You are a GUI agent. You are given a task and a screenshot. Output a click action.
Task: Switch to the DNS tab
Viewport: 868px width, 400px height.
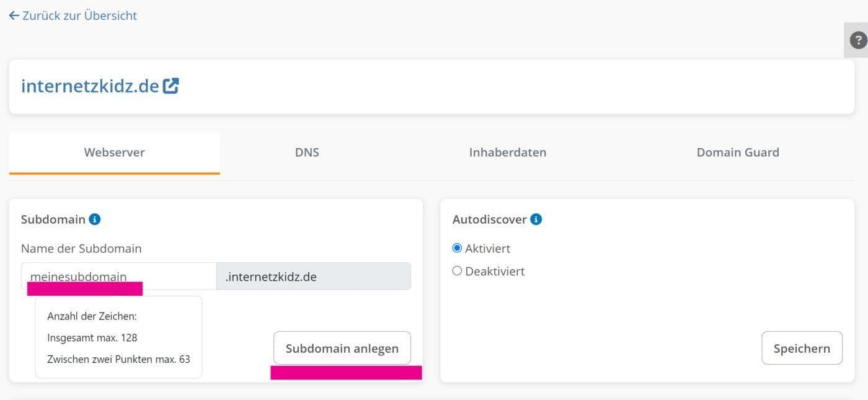point(307,153)
